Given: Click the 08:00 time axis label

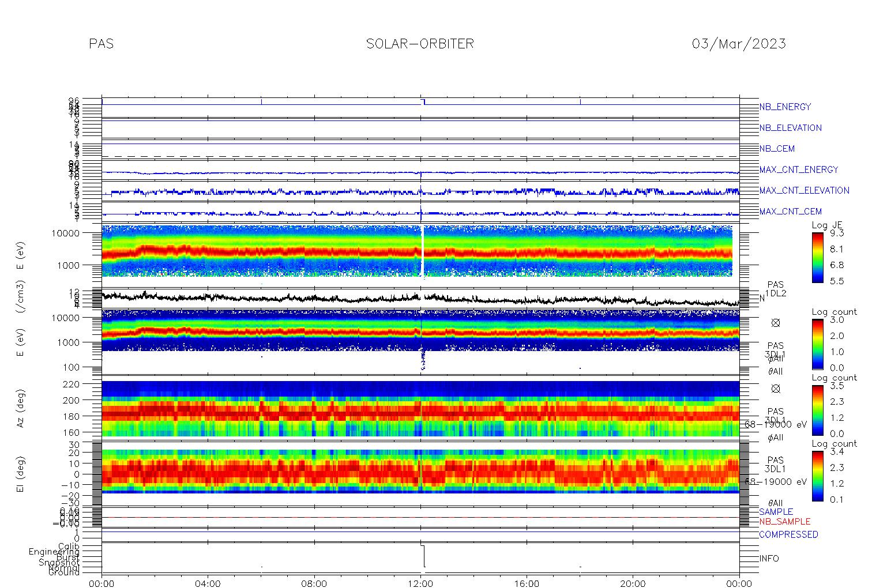Looking at the screenshot, I should (314, 583).
